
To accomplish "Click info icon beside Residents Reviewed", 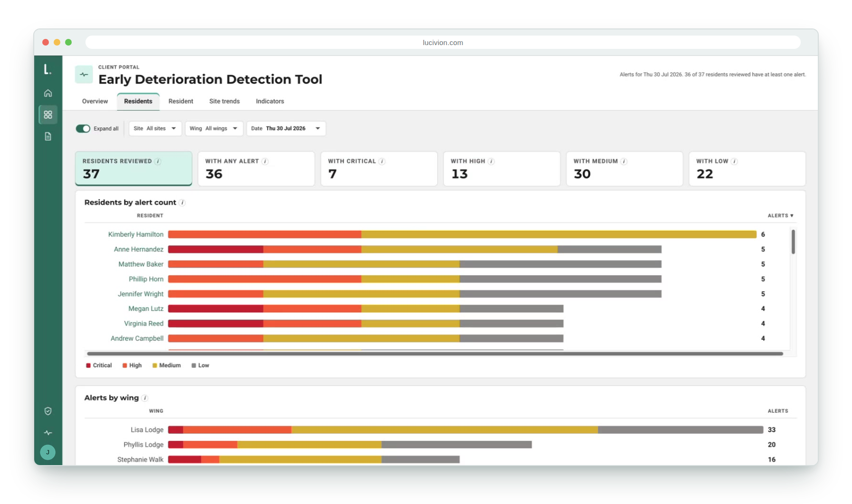I will pos(158,161).
